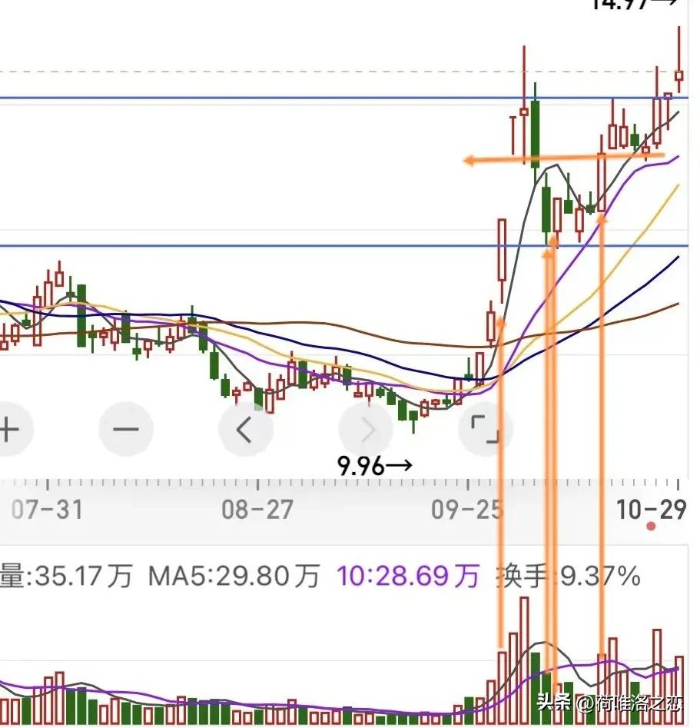Click the volume 量:35.17万 label

[x=67, y=576]
